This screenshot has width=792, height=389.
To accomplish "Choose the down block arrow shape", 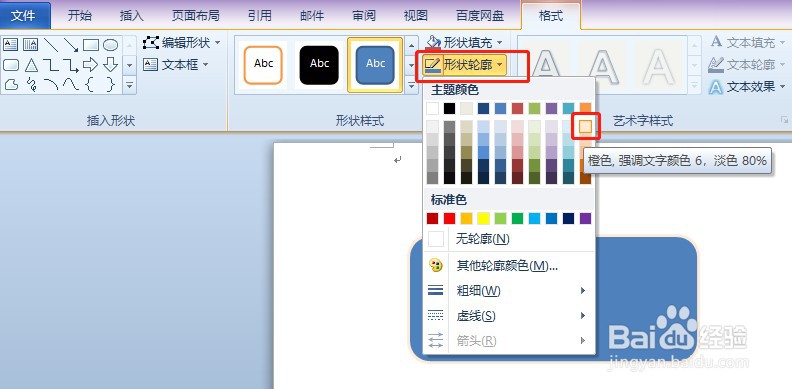I will (111, 65).
